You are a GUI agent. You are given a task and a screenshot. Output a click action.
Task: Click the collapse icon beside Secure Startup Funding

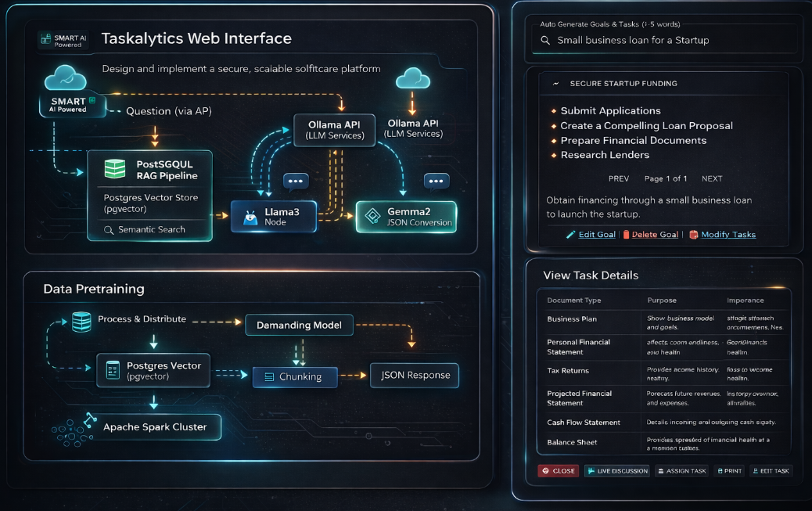(x=555, y=84)
